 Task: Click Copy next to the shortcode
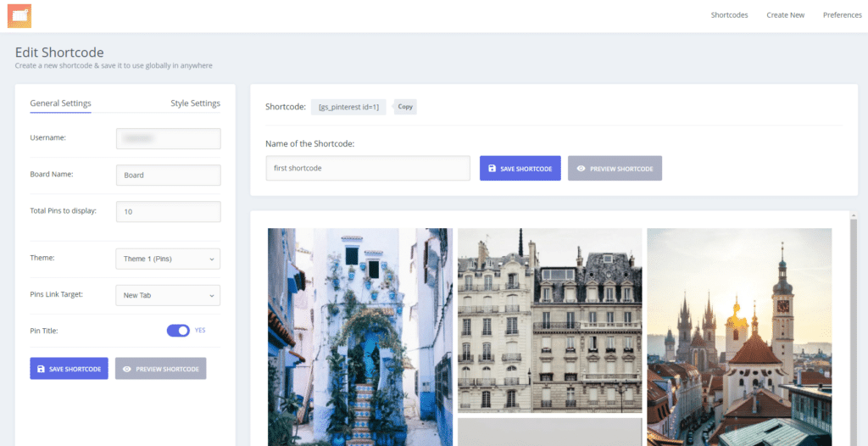tap(405, 107)
